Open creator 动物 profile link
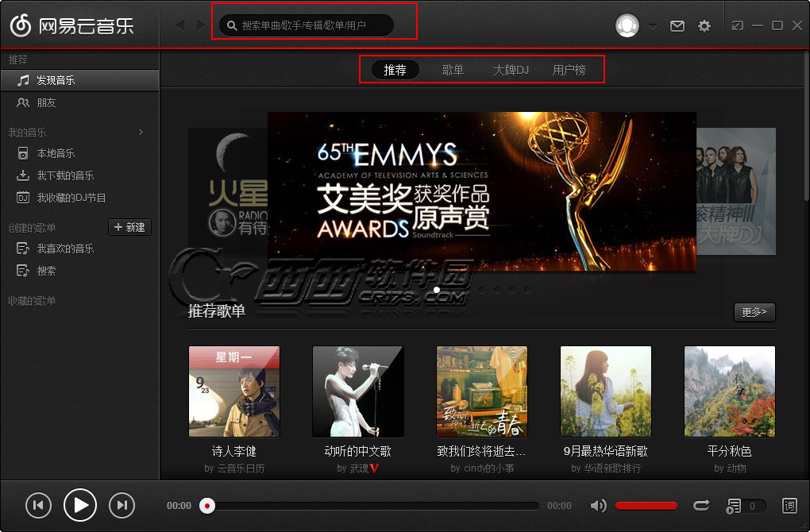Viewport: 810px width, 532px height. tap(737, 468)
